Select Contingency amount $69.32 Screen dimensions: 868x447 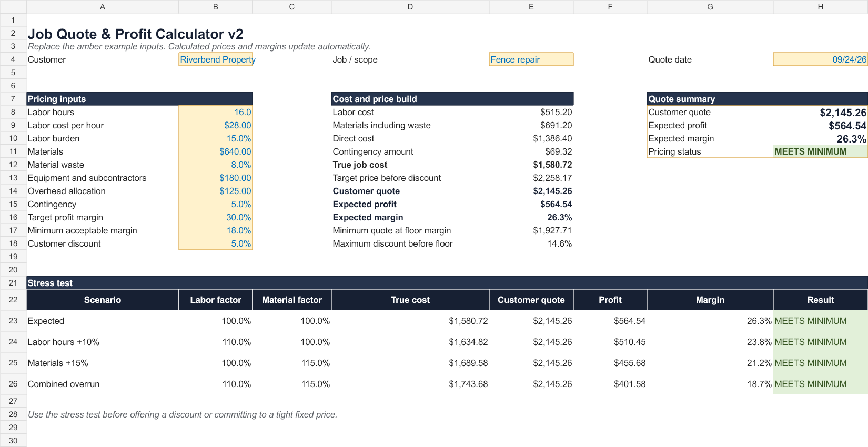[x=531, y=151]
